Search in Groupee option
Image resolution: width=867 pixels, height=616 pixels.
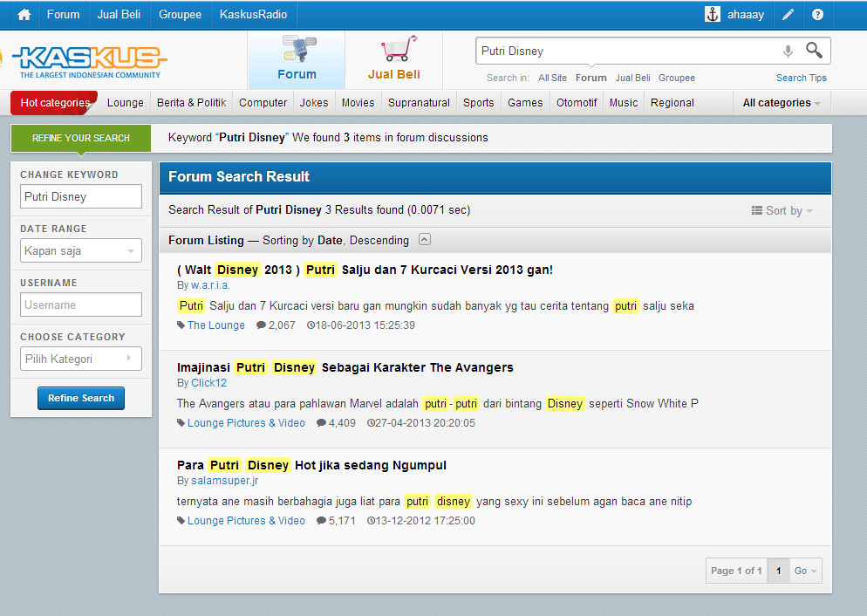[676, 78]
